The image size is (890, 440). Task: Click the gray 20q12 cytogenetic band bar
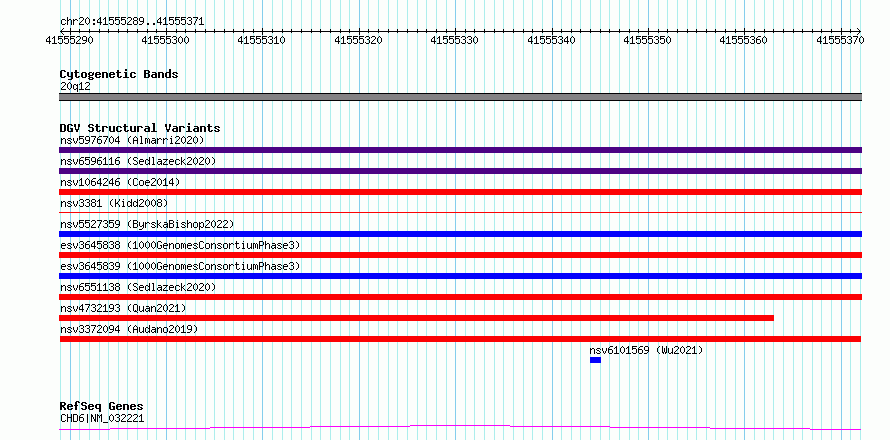460,97
